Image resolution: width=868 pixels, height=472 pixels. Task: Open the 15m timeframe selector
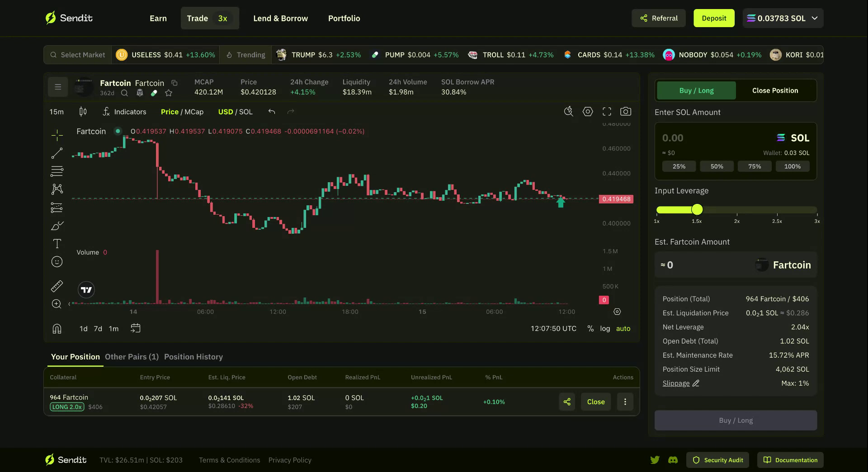click(57, 111)
